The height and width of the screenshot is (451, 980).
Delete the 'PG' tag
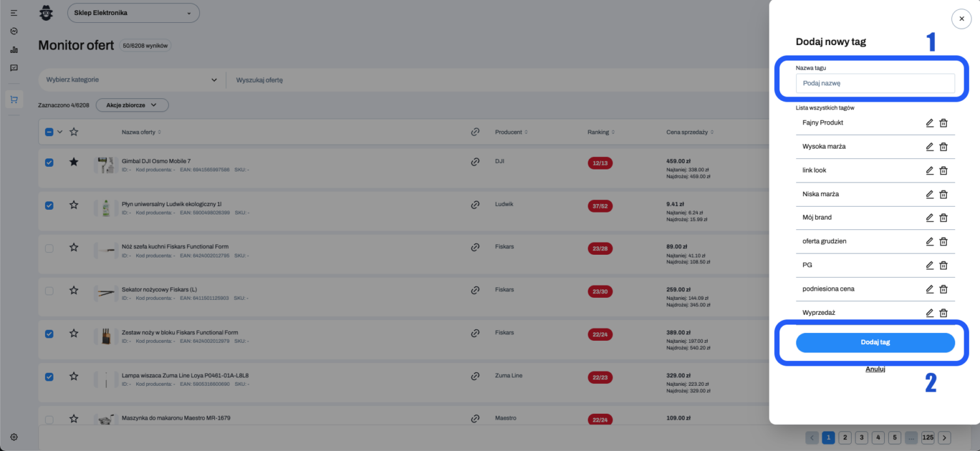(x=943, y=265)
